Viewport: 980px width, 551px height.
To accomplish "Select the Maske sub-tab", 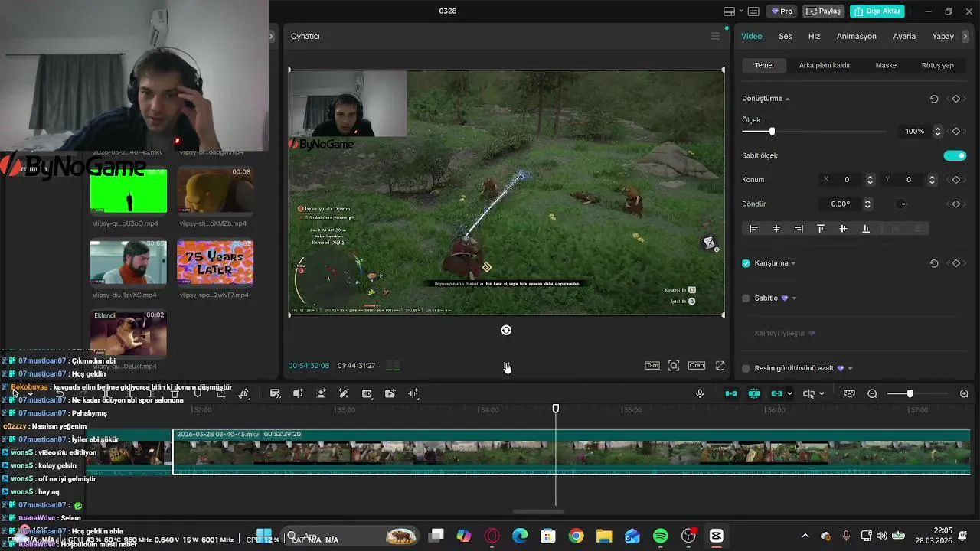I will 886,65.
